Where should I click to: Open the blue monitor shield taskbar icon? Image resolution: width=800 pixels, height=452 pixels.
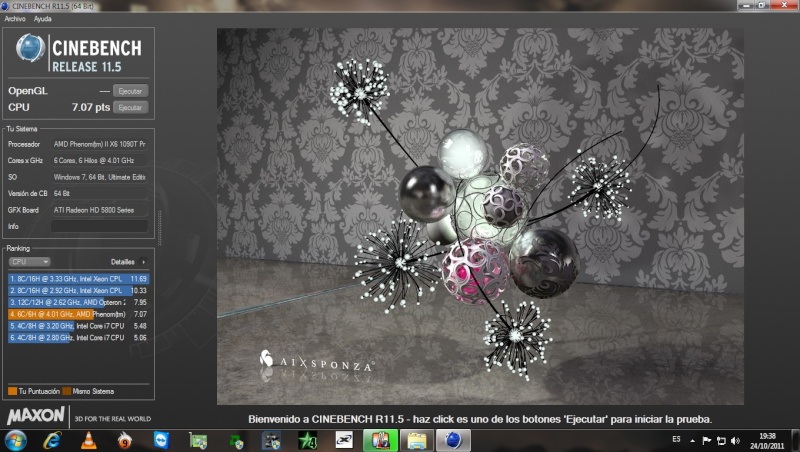click(271, 440)
